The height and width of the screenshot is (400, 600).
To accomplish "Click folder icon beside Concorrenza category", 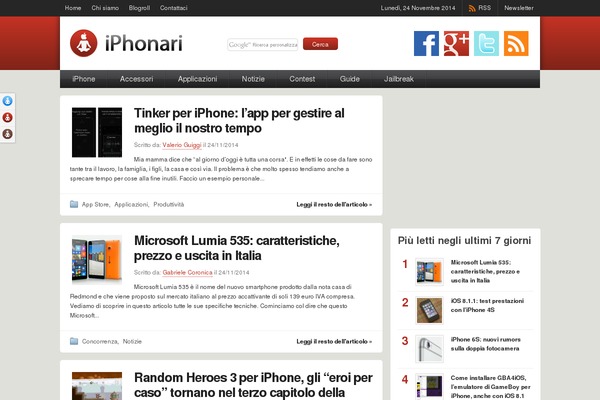I will click(74, 341).
